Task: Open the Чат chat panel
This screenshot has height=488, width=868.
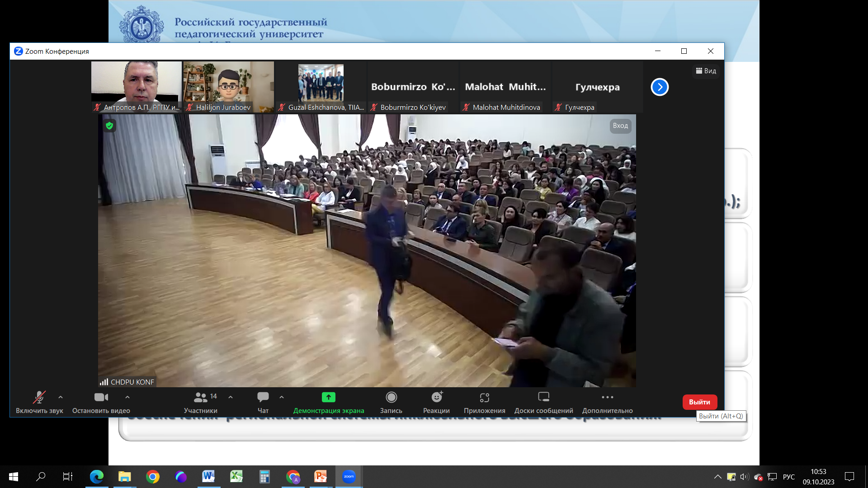Action: [x=263, y=402]
